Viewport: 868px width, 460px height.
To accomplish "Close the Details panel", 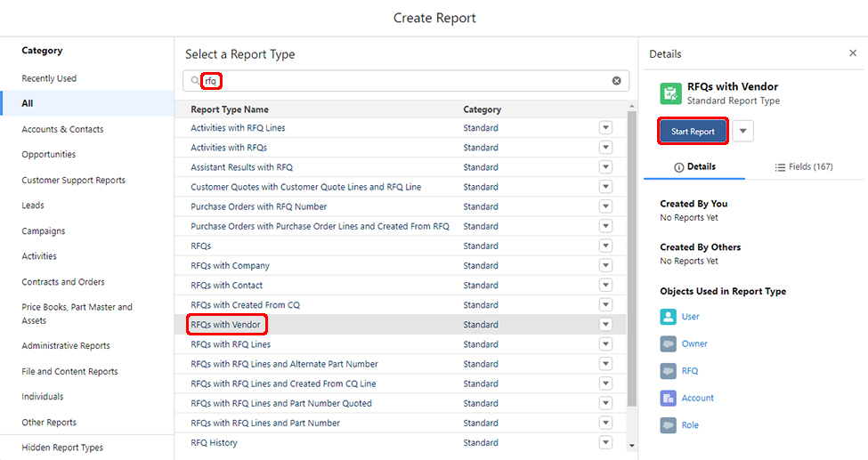I will [x=853, y=53].
